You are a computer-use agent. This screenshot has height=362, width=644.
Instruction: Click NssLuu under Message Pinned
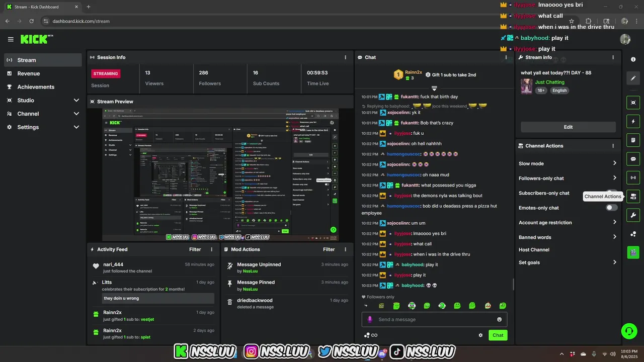(x=250, y=289)
